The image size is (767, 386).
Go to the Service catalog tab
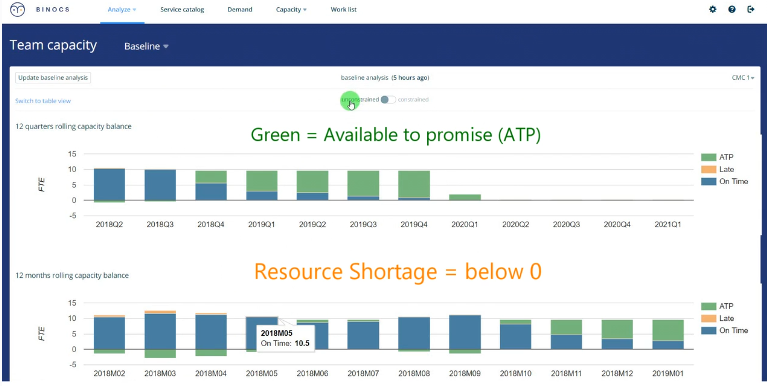pos(182,9)
